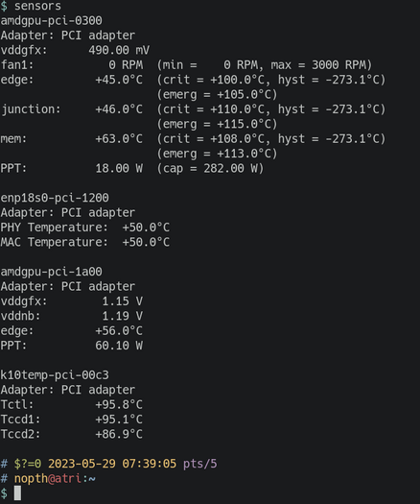This screenshot has height=504, width=420.
Task: Select the amdgpu-pci-0300 device header
Action: click(52, 20)
